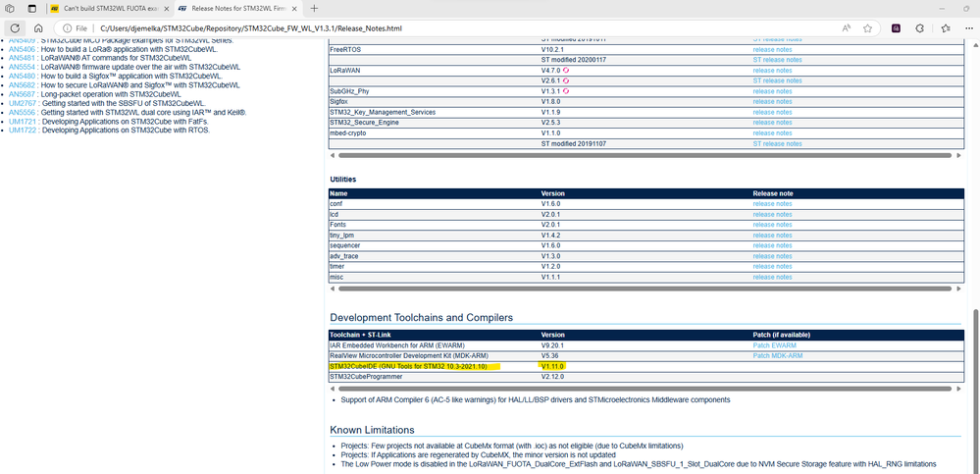The width and height of the screenshot is (980, 474).
Task: Open conf utility release notes link
Action: (772, 204)
